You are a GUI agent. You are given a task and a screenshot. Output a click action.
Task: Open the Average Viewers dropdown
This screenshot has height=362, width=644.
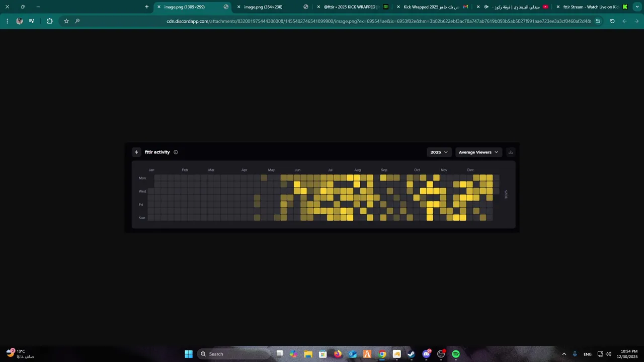click(x=478, y=152)
